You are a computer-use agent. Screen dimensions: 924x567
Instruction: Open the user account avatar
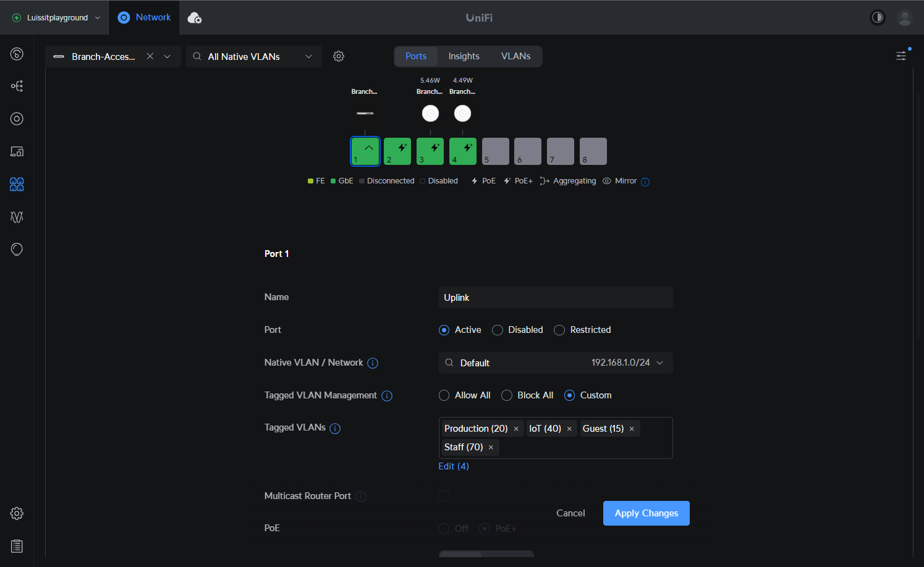[905, 17]
